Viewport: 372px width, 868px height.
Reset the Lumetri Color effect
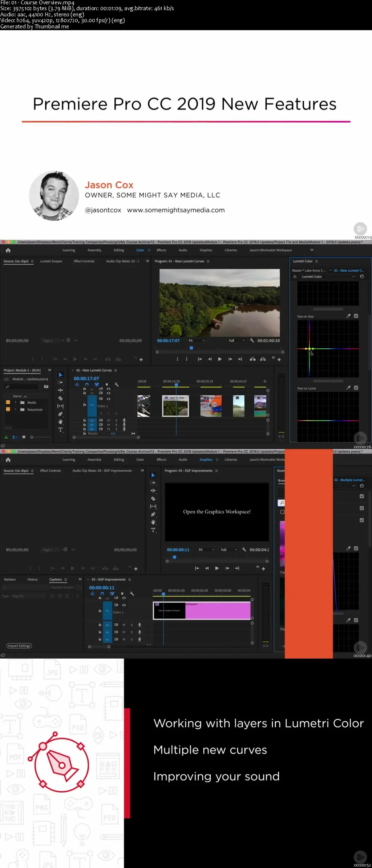point(361,277)
